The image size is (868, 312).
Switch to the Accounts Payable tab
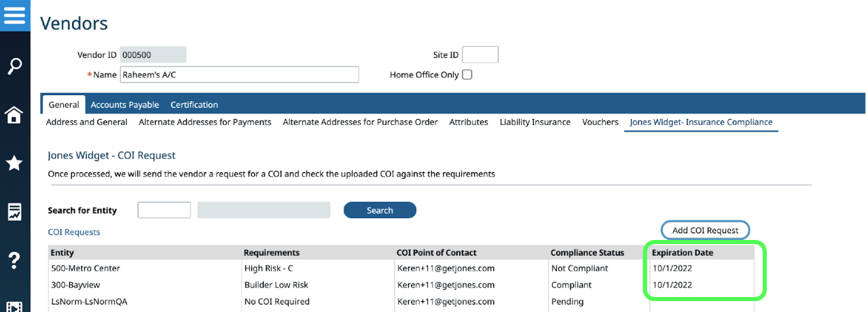(x=125, y=105)
